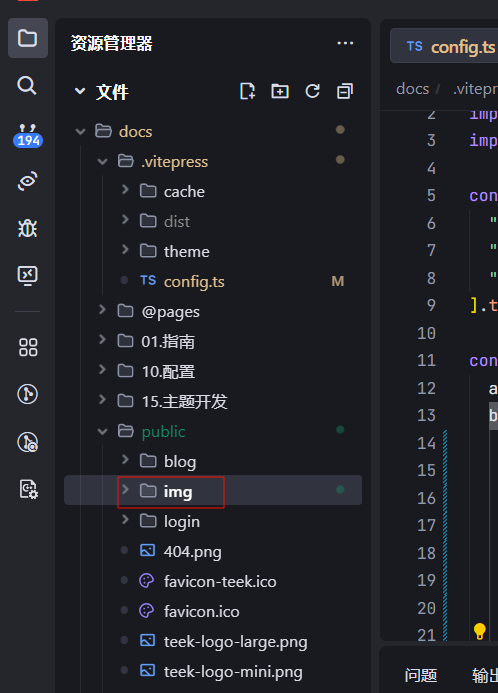Open the remote explorer monitor icon
The height and width of the screenshot is (693, 498).
(x=27, y=276)
